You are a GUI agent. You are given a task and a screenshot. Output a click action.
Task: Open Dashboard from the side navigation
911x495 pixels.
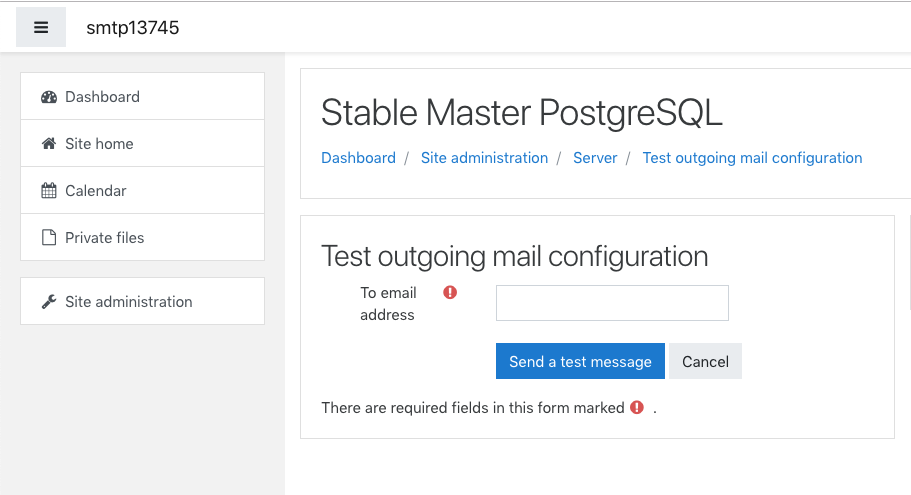pos(142,96)
